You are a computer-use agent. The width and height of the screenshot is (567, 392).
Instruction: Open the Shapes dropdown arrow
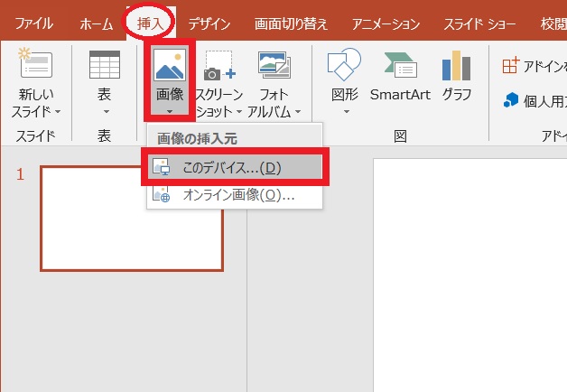pos(345,112)
